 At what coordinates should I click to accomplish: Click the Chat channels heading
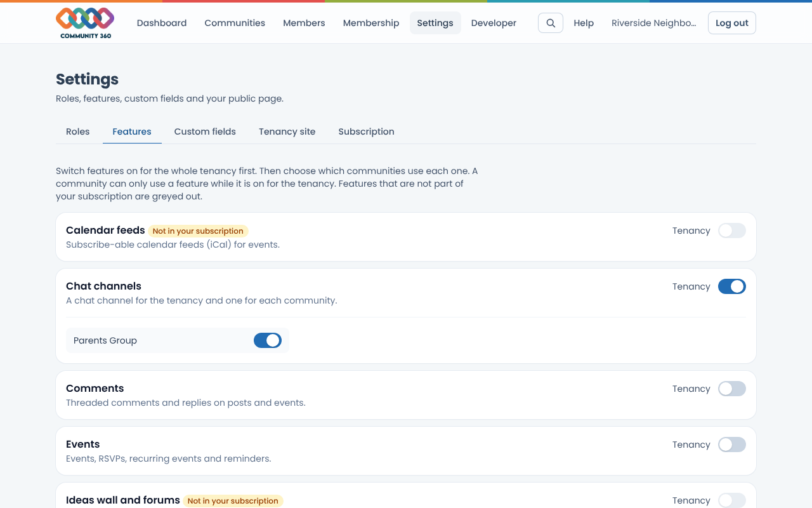[x=103, y=286]
